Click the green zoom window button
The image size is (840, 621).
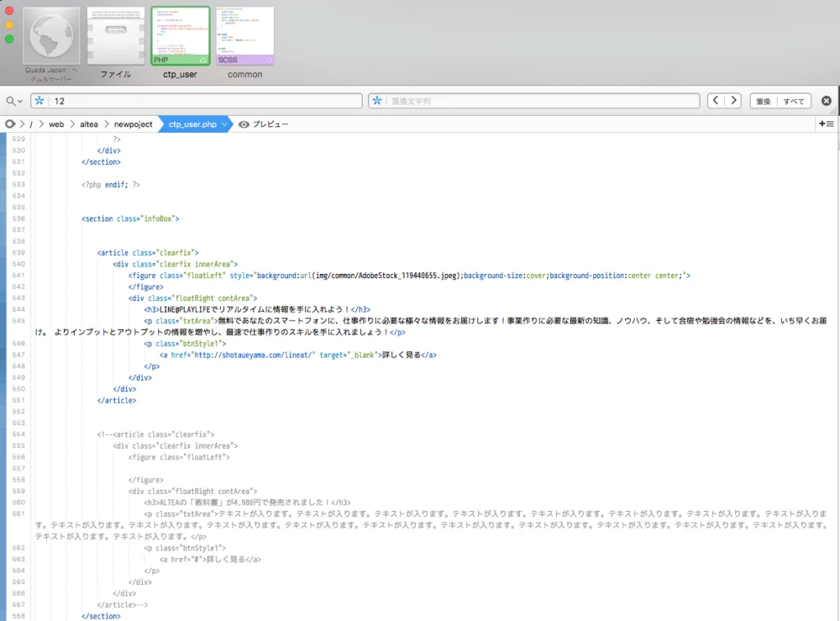(9, 39)
